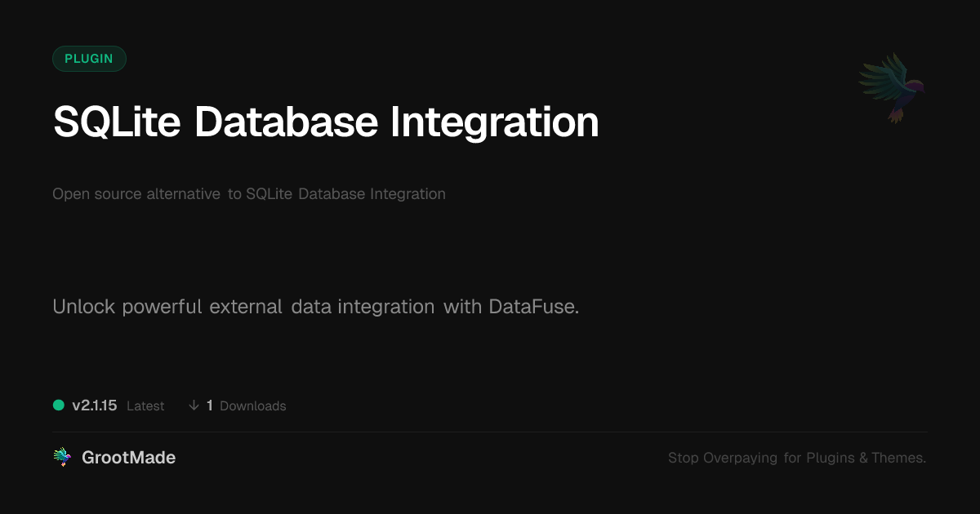This screenshot has width=980, height=514.
Task: Click the v2.1.15 version number
Action: coord(95,405)
